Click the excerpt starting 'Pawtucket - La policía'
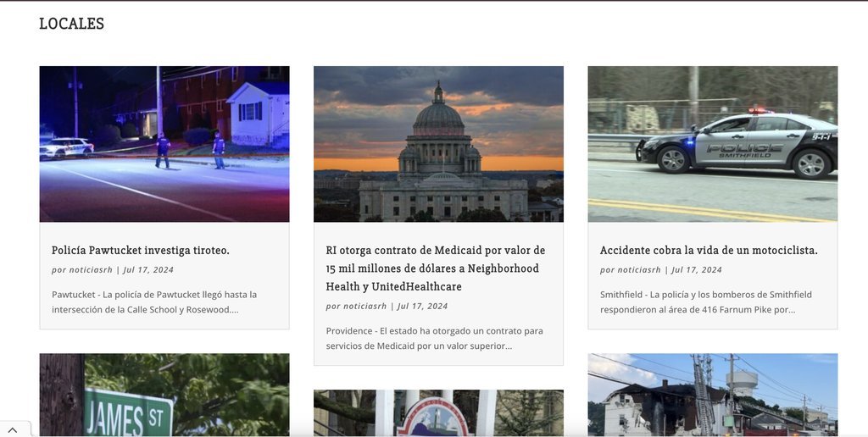 pos(154,302)
